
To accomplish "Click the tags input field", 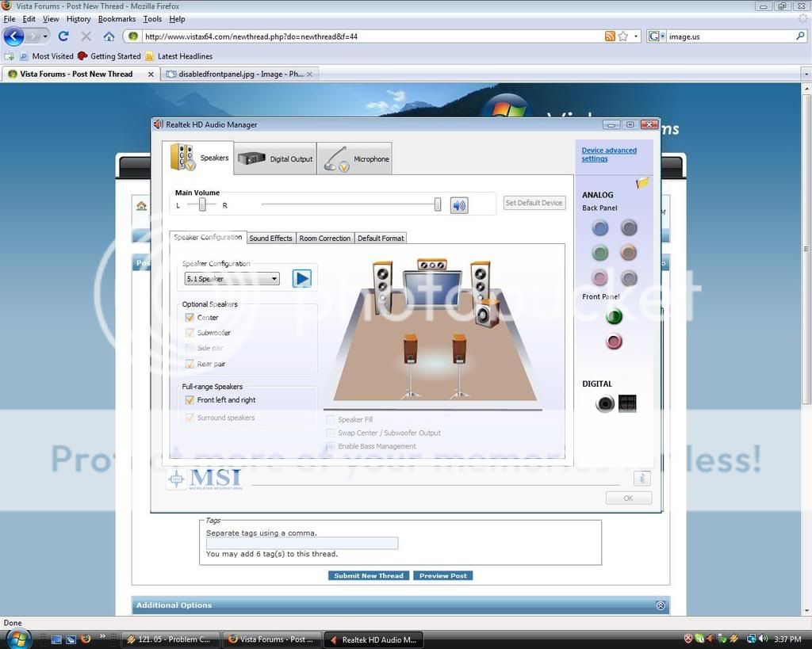I will point(302,543).
